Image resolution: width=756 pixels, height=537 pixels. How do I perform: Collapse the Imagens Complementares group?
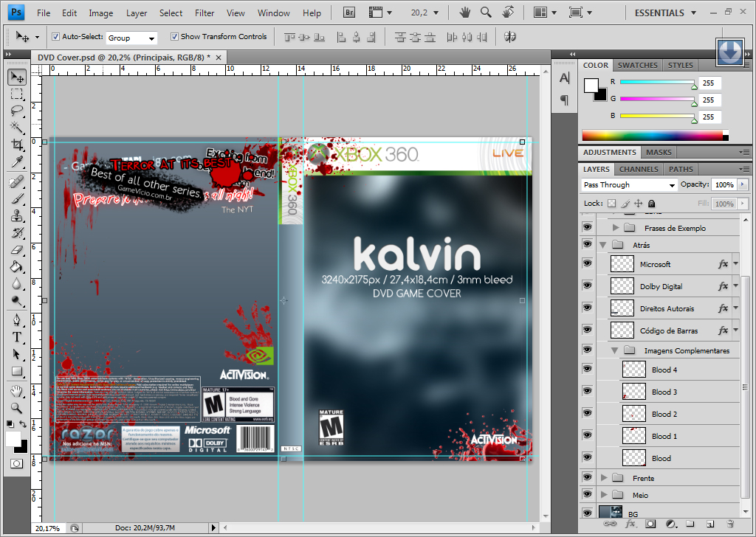[x=615, y=350]
